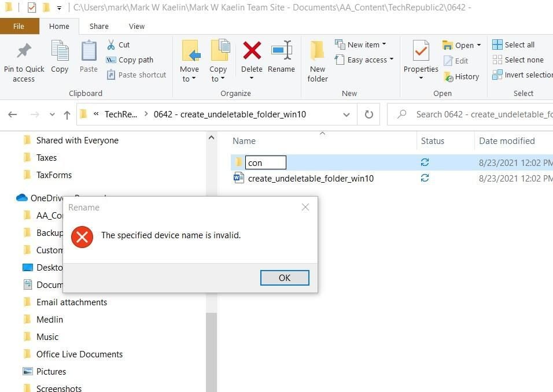The height and width of the screenshot is (392, 553).
Task: Select create_undeletable_folder_win10 file name
Action: 311,179
